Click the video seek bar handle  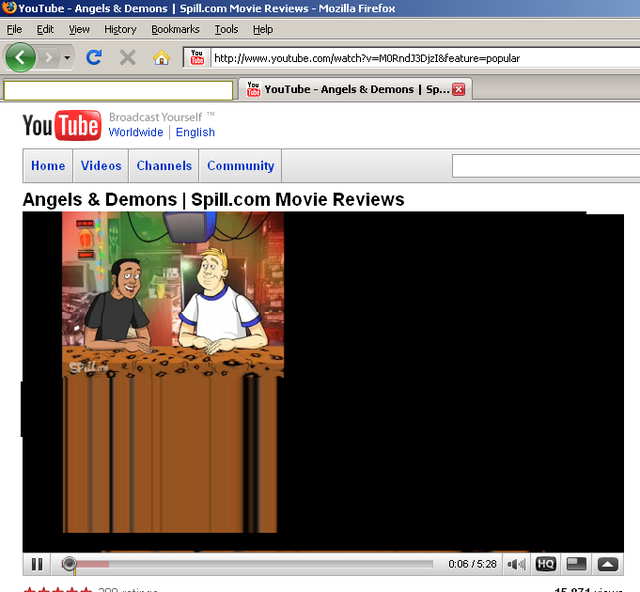pos(69,564)
